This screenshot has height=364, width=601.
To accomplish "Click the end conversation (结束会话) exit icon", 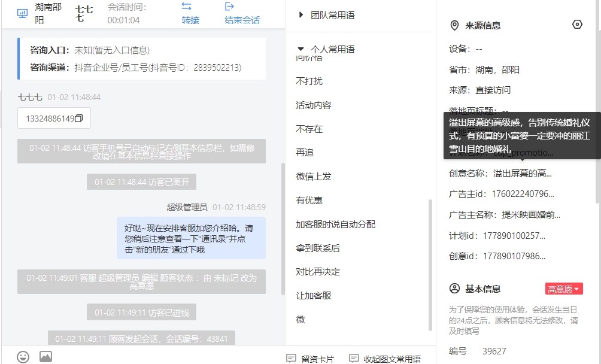I will point(229,6).
